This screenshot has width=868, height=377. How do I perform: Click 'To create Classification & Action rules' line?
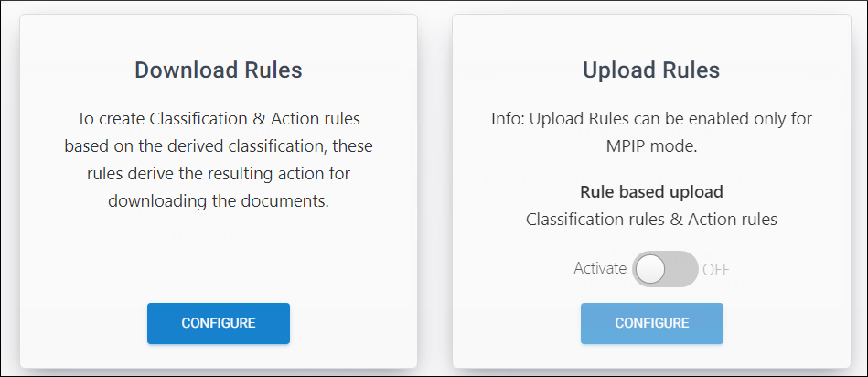218,119
